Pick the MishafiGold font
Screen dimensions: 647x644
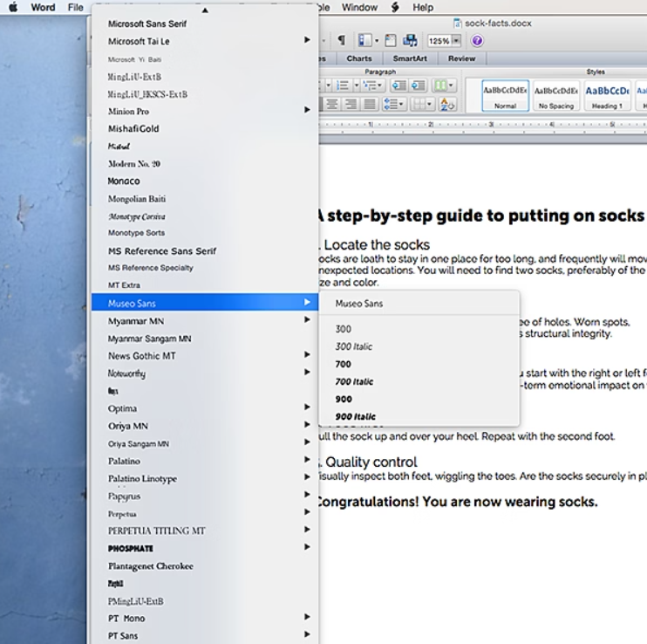205,129
